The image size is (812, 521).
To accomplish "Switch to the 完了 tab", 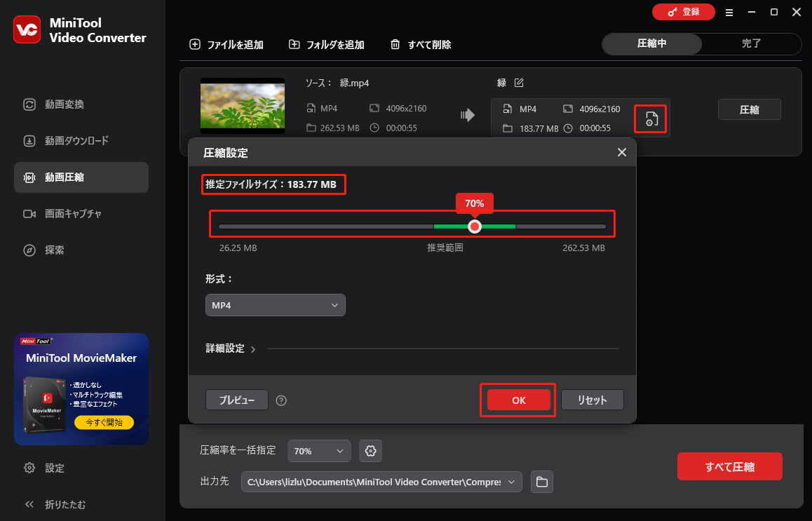I will [x=751, y=43].
